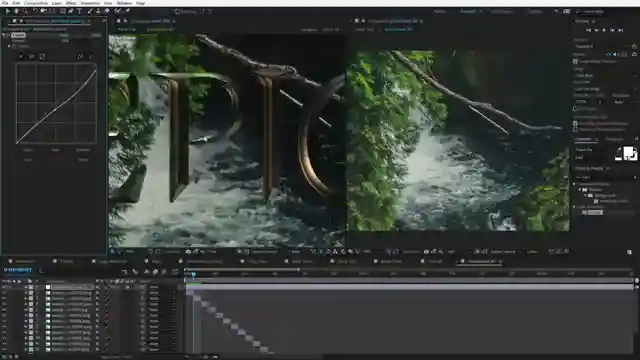Collapse Color Correction in Effects & Presets
The width and height of the screenshot is (640, 360).
[x=575, y=207]
